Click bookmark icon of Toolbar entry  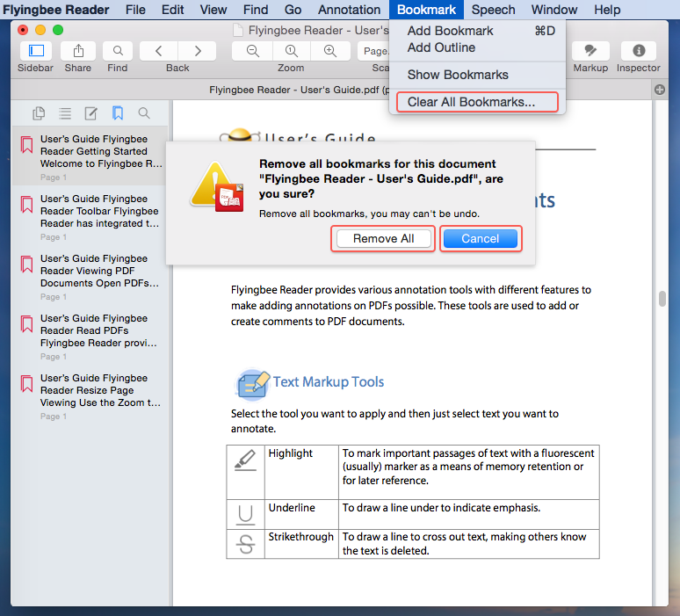[x=27, y=205]
